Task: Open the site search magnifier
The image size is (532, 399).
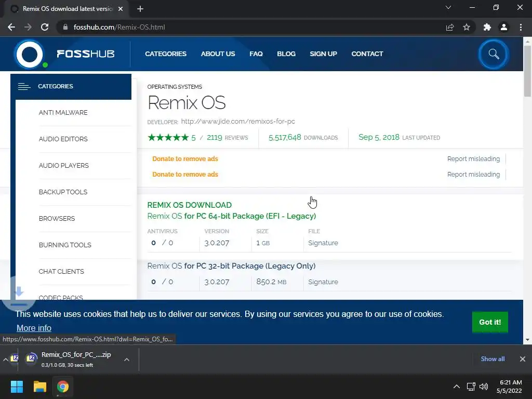Action: point(494,54)
